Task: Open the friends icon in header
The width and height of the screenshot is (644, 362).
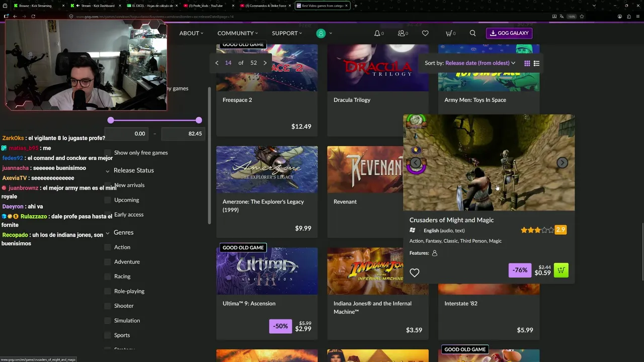Action: [x=403, y=33]
